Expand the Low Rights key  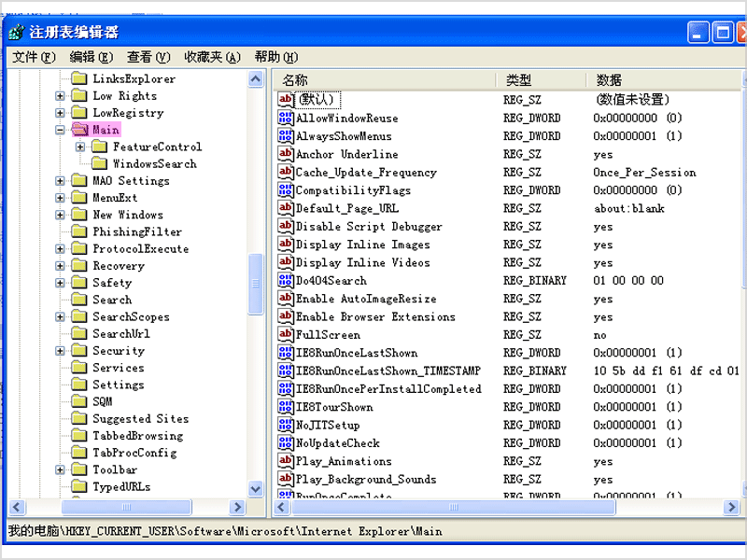click(60, 96)
